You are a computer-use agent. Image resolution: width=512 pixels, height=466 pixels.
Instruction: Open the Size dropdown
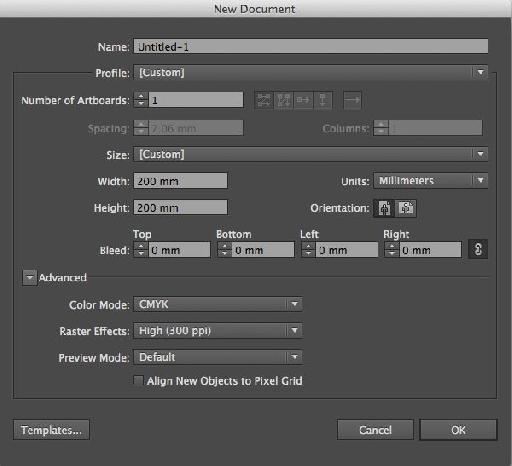[x=311, y=154]
